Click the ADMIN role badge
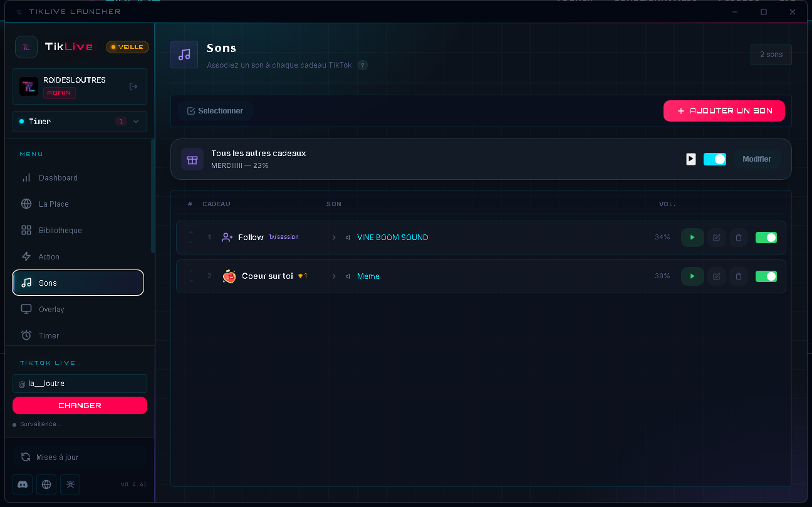Image resolution: width=812 pixels, height=507 pixels. [x=60, y=93]
